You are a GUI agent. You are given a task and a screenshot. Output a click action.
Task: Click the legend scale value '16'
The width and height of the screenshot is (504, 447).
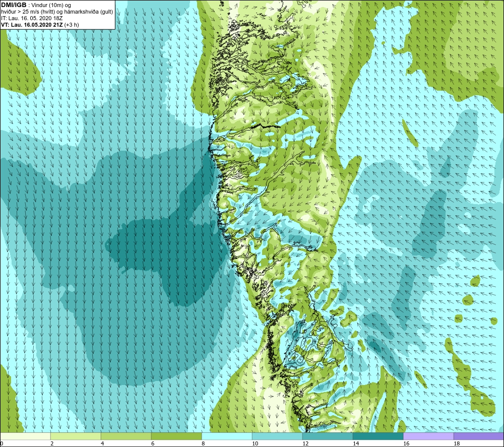406,444
